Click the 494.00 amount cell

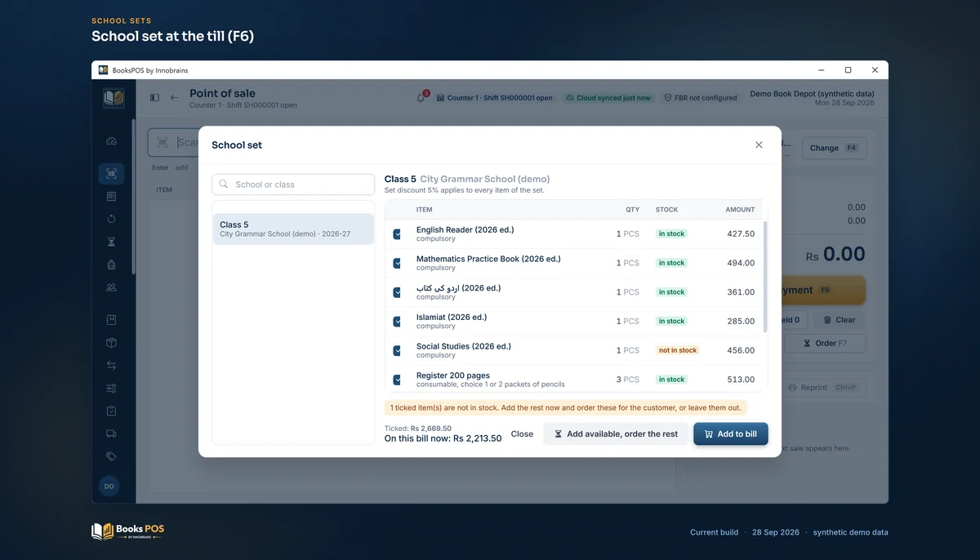(x=741, y=263)
